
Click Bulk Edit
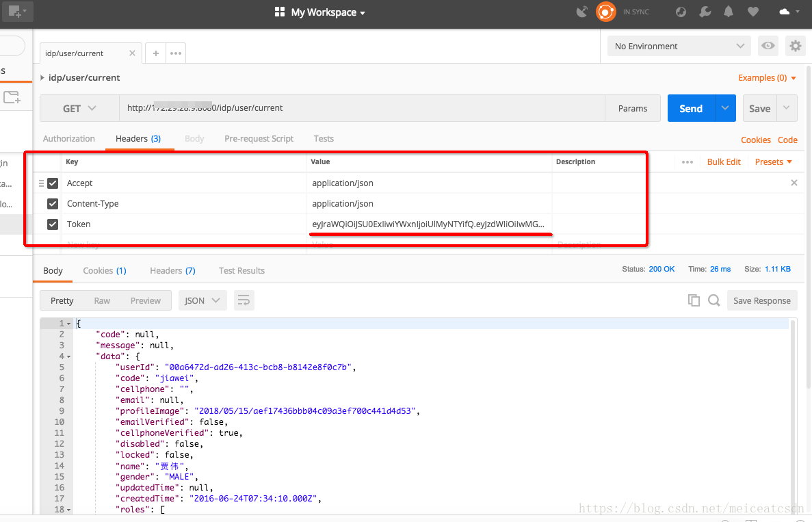(x=724, y=162)
